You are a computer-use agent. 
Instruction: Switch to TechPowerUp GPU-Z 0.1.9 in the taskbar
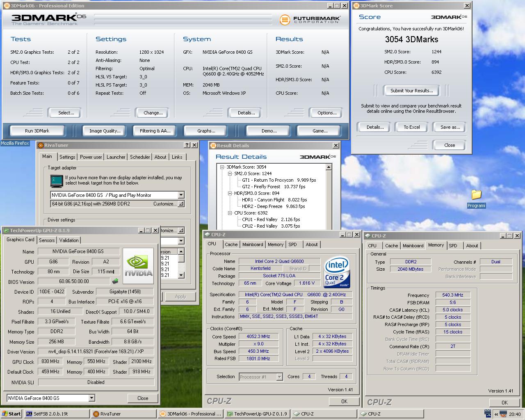pos(257,414)
